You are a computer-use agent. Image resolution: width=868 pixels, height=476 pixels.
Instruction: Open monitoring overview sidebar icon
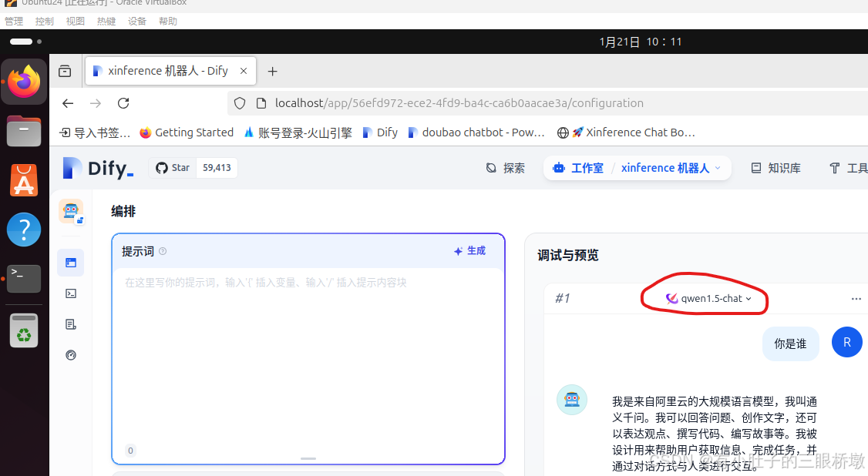click(71, 356)
